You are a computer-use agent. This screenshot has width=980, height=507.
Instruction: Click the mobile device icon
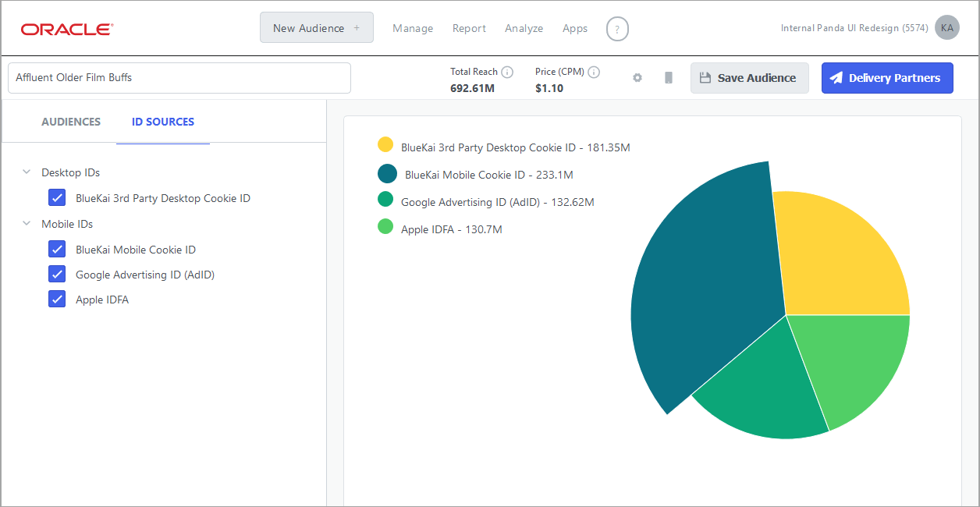[x=669, y=78]
